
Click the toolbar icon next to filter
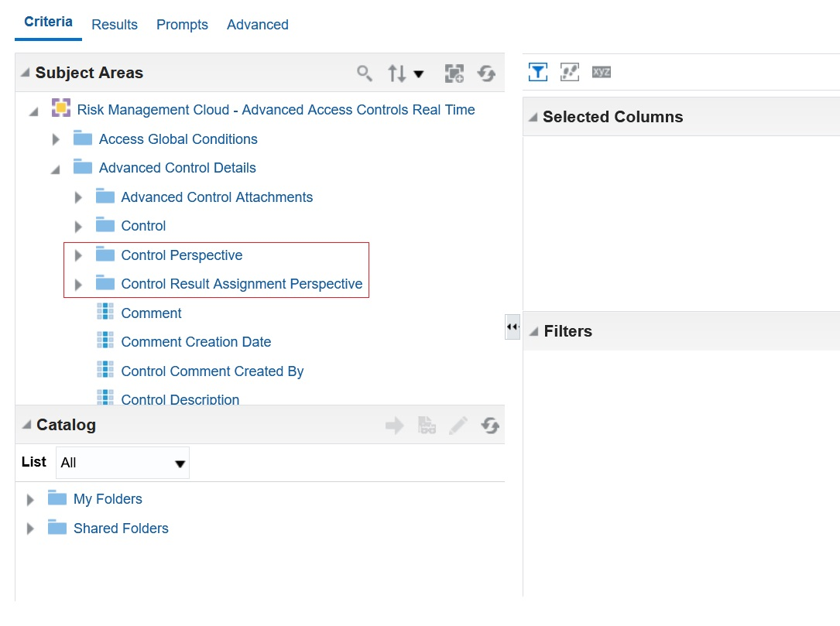(570, 72)
